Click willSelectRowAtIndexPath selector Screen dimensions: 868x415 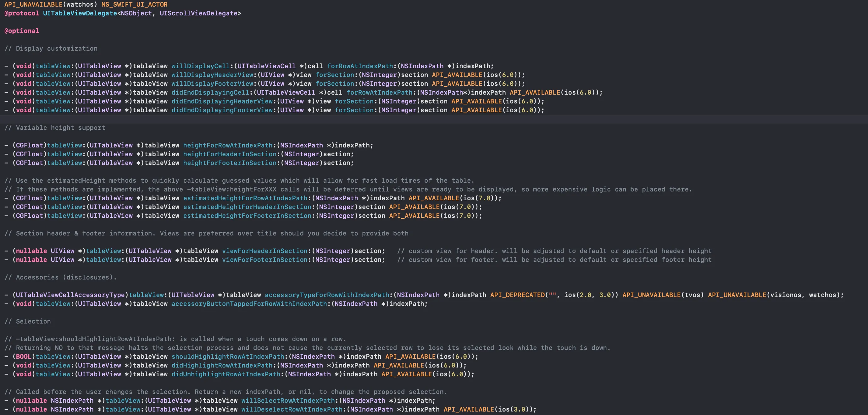[x=288, y=401]
